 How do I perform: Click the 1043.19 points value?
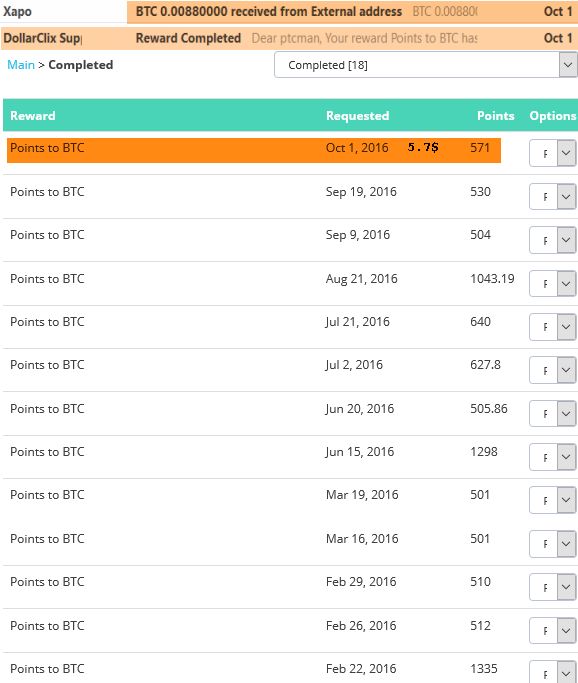click(x=492, y=279)
